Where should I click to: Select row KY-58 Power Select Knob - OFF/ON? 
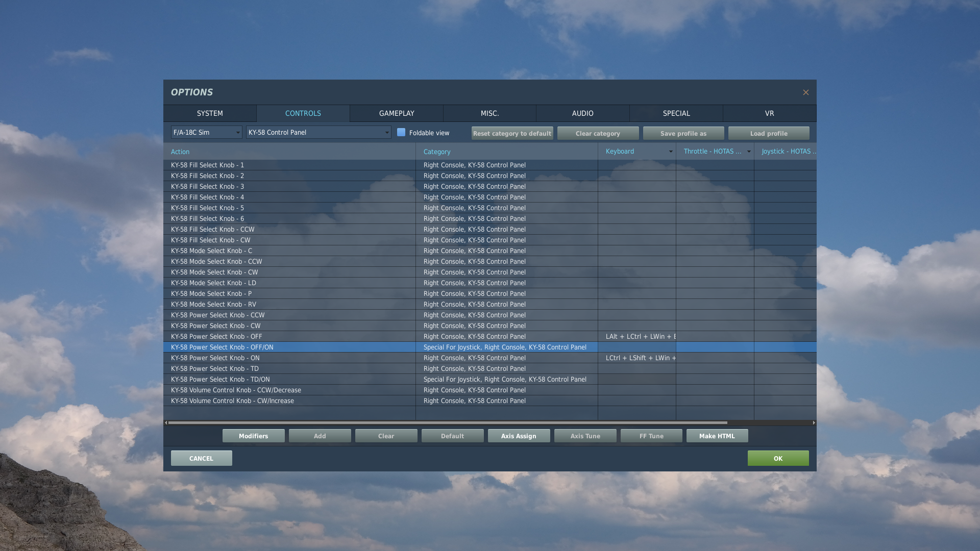(490, 347)
